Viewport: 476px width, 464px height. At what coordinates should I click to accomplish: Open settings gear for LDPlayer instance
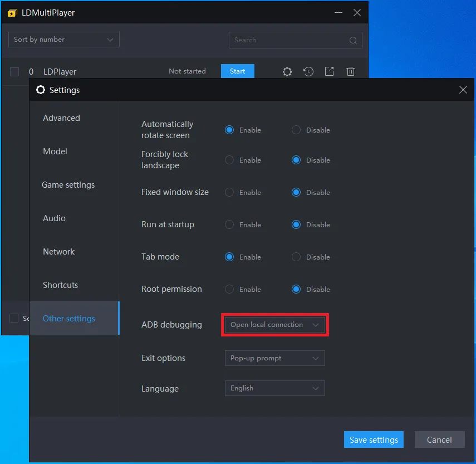click(287, 72)
